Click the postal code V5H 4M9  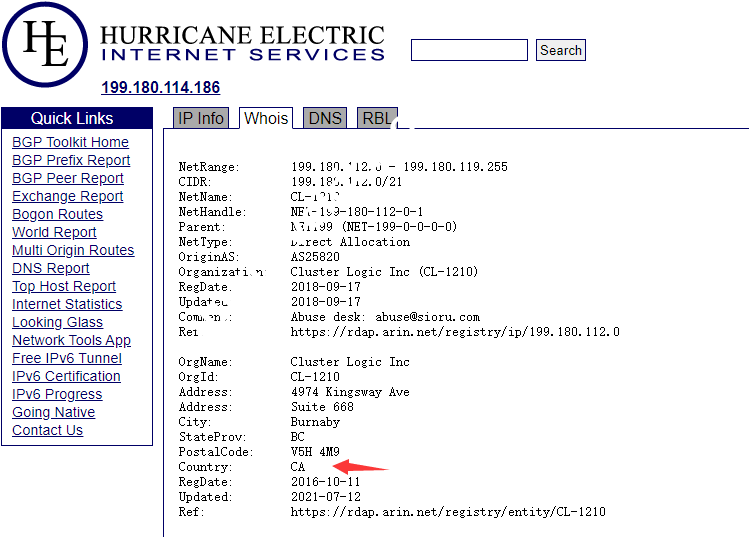[x=315, y=452]
